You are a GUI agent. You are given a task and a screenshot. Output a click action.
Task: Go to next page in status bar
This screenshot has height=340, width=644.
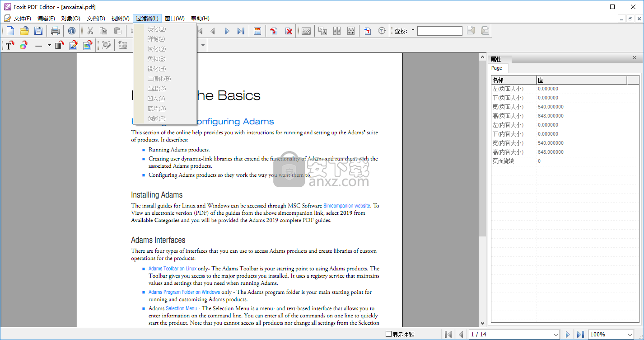pyautogui.click(x=568, y=335)
